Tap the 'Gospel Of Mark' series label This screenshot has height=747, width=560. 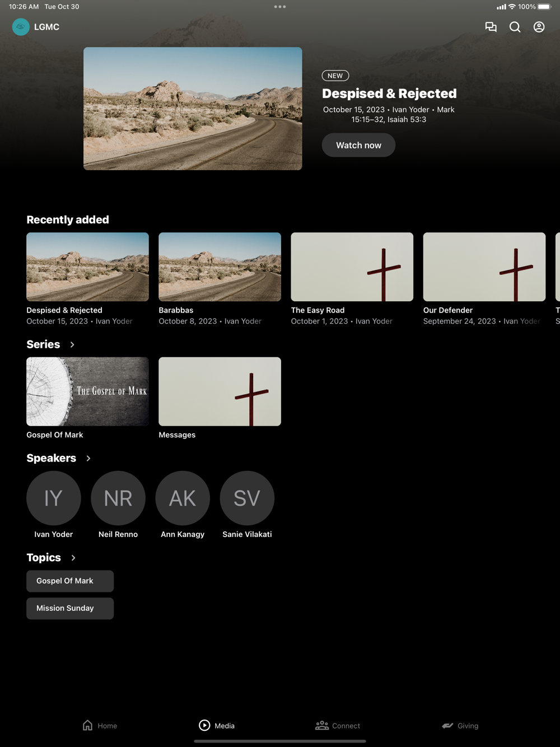tap(55, 435)
